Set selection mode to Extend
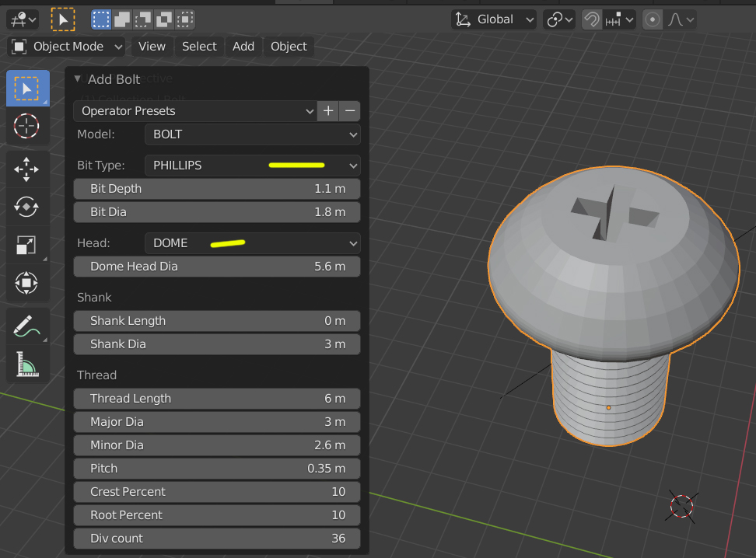756x558 pixels. (x=122, y=19)
